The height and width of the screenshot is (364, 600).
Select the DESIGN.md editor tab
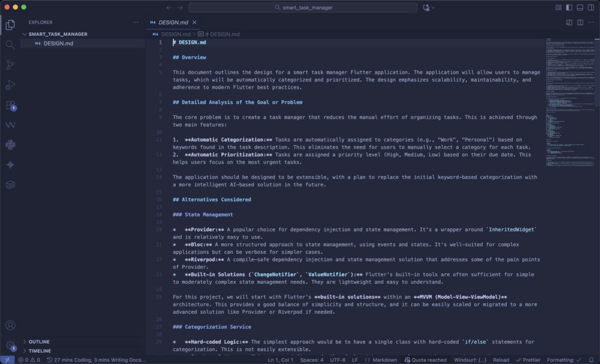[173, 22]
